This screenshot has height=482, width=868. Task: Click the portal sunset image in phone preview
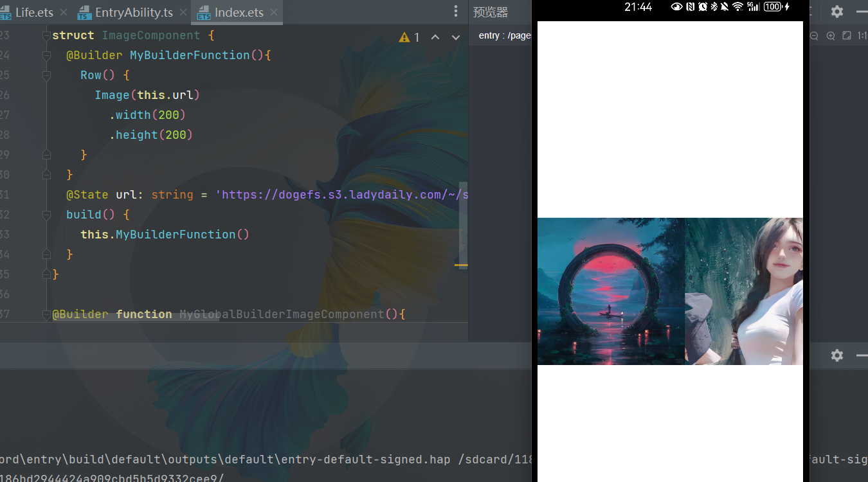click(611, 291)
